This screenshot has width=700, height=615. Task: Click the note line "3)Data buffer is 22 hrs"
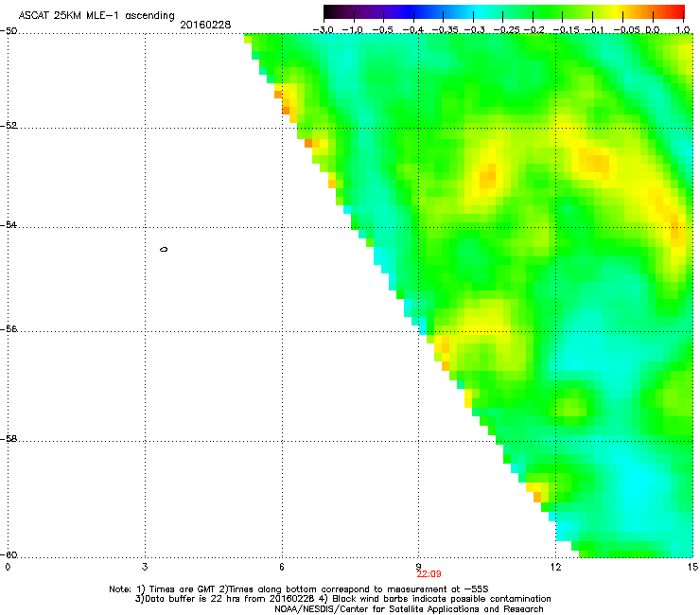coord(342,599)
